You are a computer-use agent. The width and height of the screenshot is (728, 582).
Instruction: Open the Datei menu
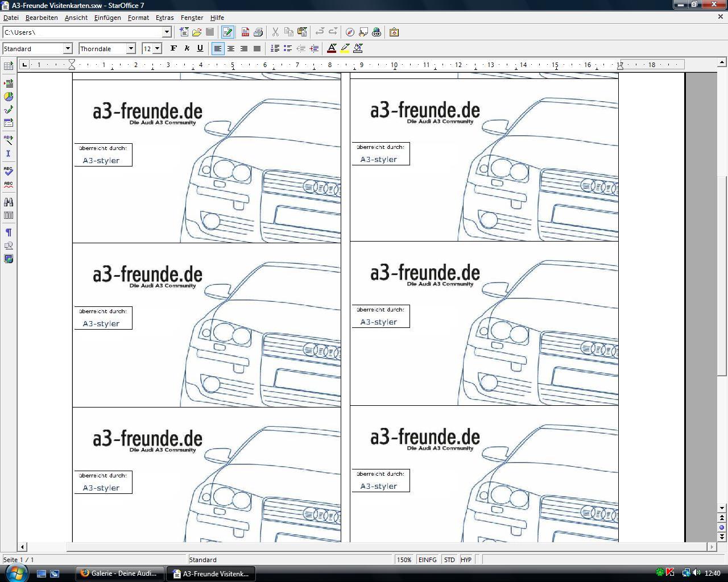[x=11, y=18]
